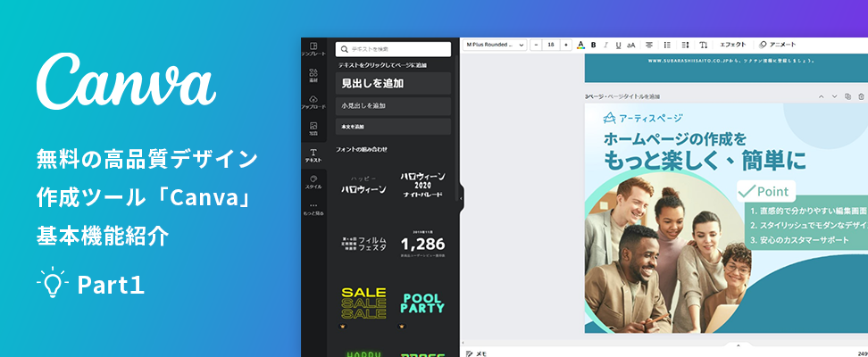Select the 直感的で分かりやすい編集画面 list item

809,211
